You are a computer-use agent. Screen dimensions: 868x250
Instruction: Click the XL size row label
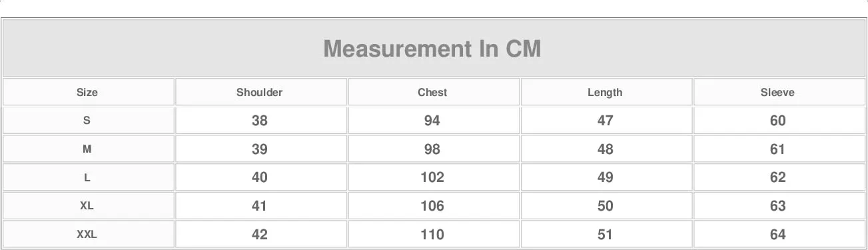[87, 206]
